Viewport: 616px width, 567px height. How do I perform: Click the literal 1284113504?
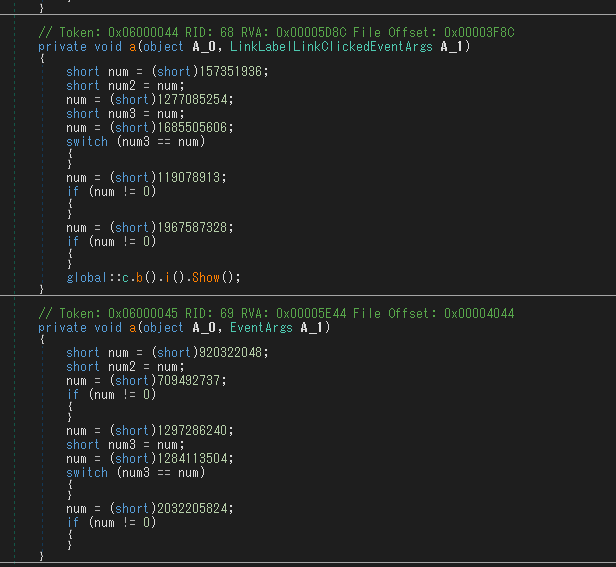pyautogui.click(x=194, y=458)
